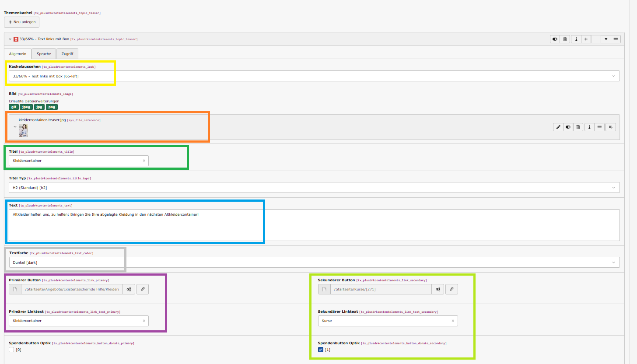Screen dimensions: 637x364
Task: Toggle the link display mode for Sekundärer Button
Action: [438, 289]
